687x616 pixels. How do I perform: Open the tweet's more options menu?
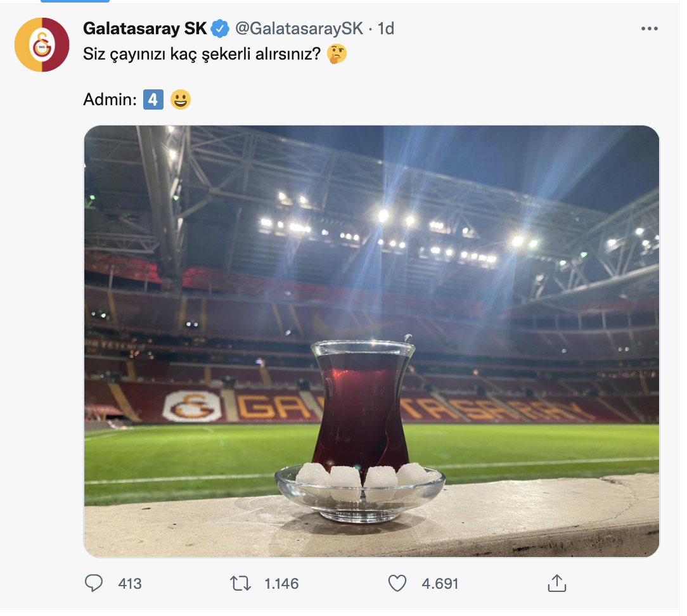pyautogui.click(x=649, y=29)
